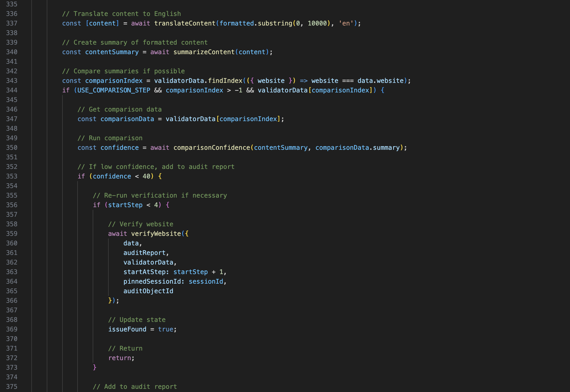This screenshot has height=392, width=570.
Task: Click the USE_COMPARISON_STEP constant
Action: click(114, 90)
